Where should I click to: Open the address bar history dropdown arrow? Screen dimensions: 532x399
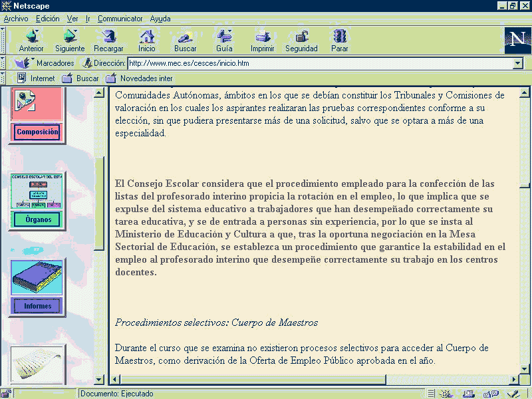point(518,64)
